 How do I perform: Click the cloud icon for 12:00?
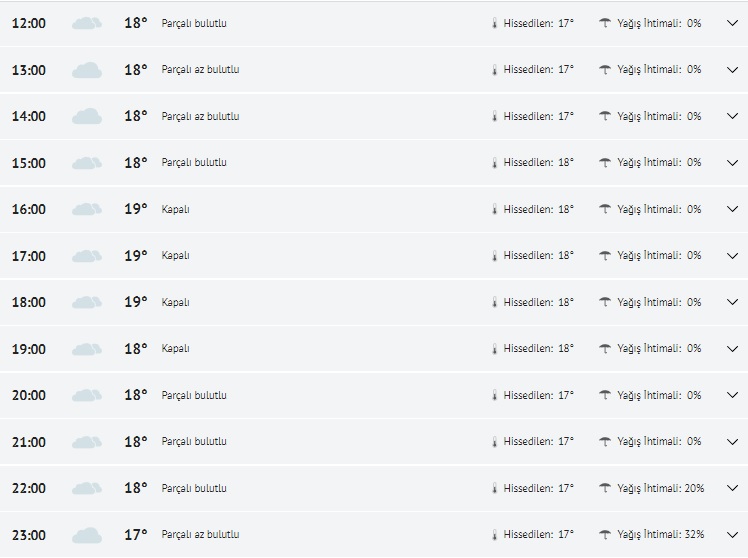tap(87, 23)
